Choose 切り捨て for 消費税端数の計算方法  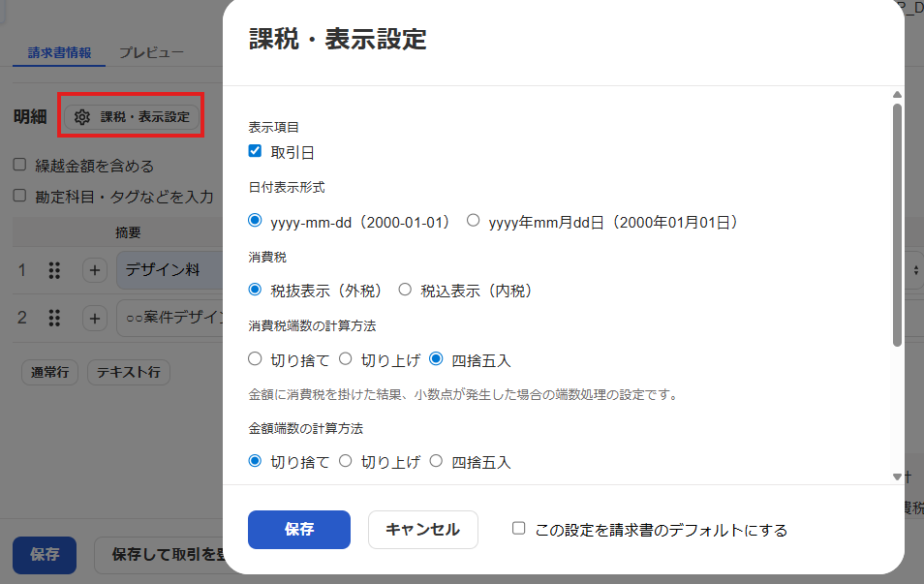pyautogui.click(x=256, y=359)
